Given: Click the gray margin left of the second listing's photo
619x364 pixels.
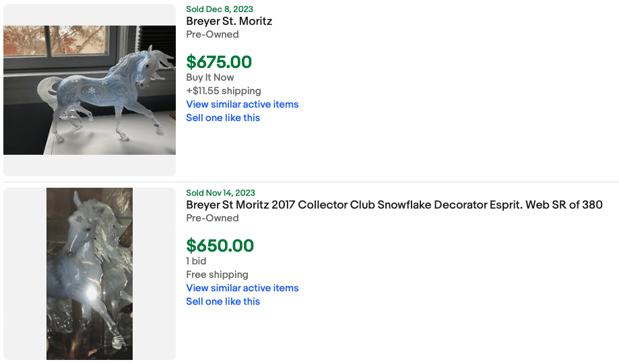Looking at the screenshot, I should 25,273.
